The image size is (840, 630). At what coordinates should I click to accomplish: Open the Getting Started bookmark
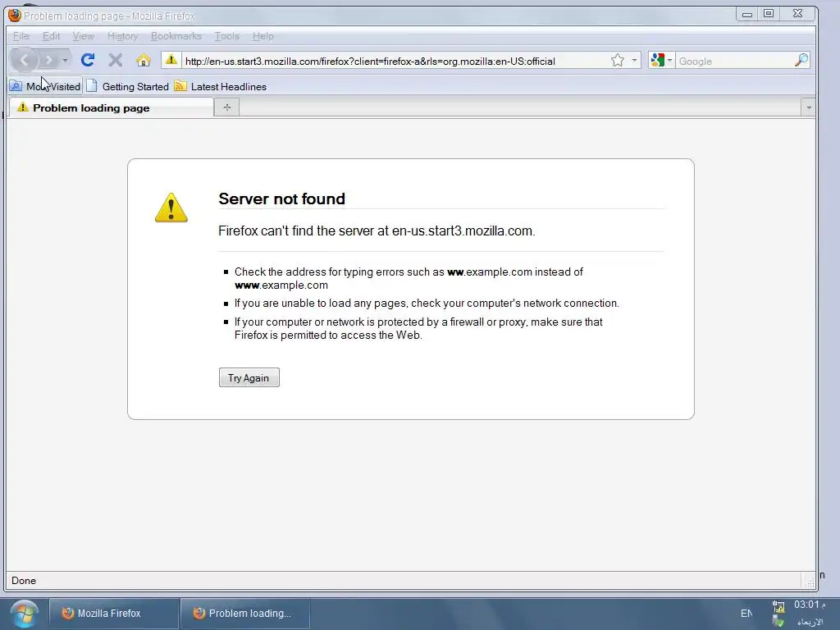point(127,86)
